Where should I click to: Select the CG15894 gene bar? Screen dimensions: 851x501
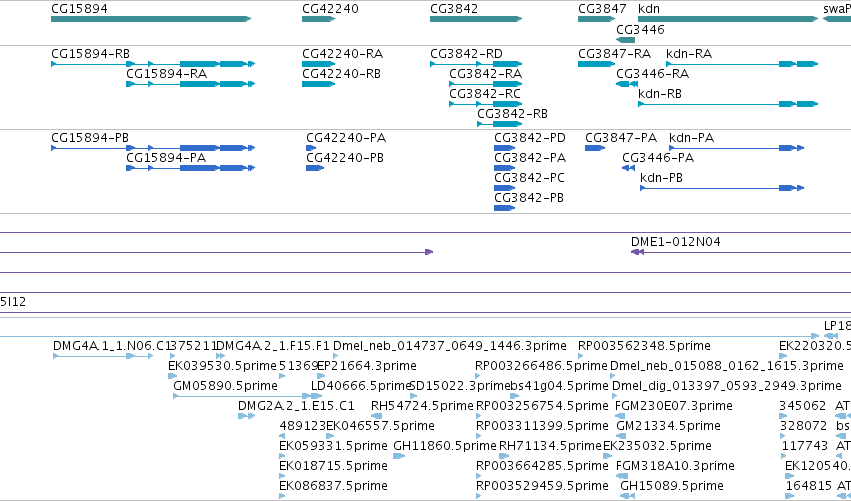151,19
